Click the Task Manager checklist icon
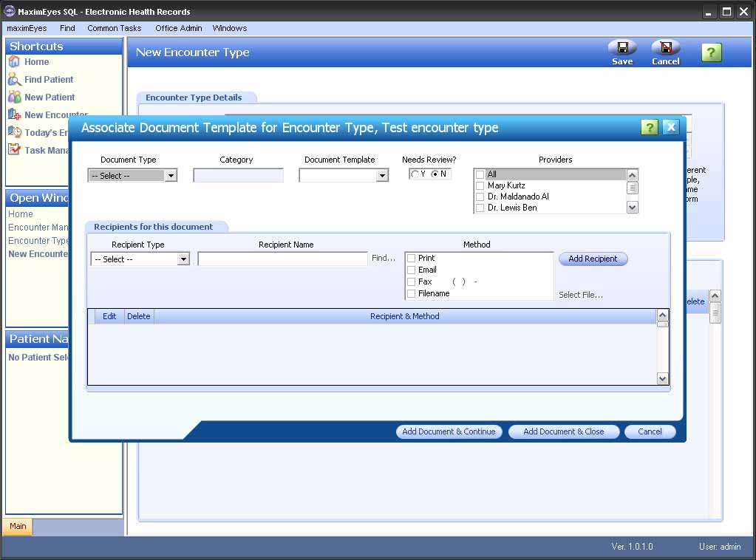Viewport: 756px width, 560px height. (14, 150)
